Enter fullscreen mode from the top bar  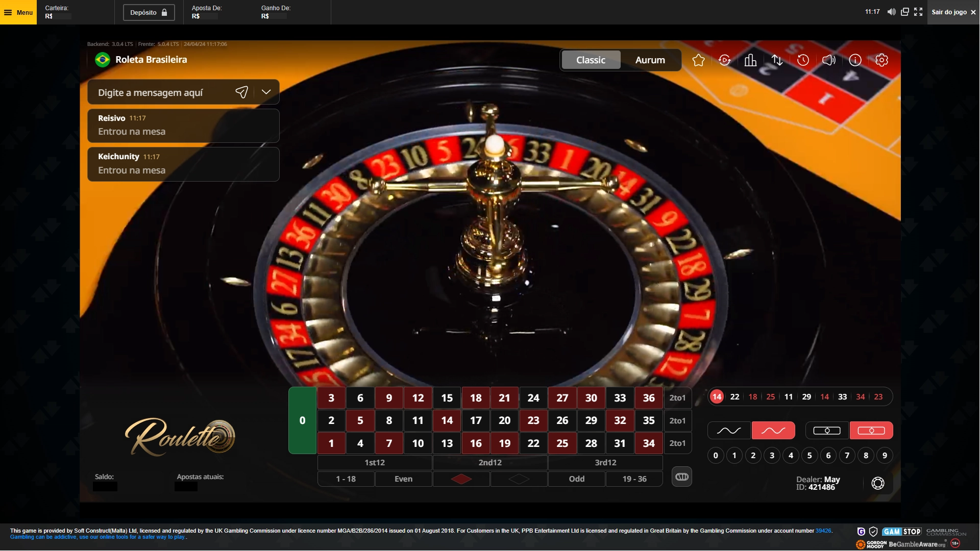[918, 12]
